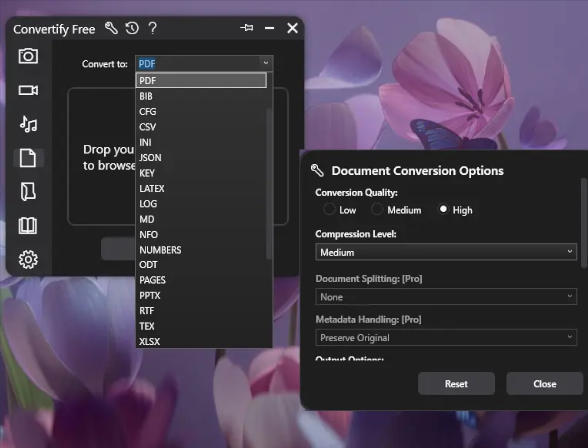Choose PPTX in the format list
The image size is (588, 448).
[x=201, y=296]
